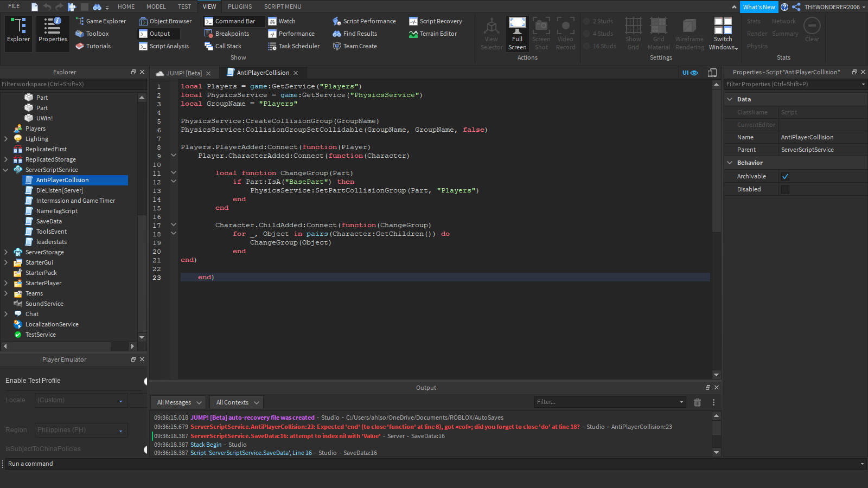868x488 pixels.
Task: Open the Switch Windows menu
Action: pos(723,35)
